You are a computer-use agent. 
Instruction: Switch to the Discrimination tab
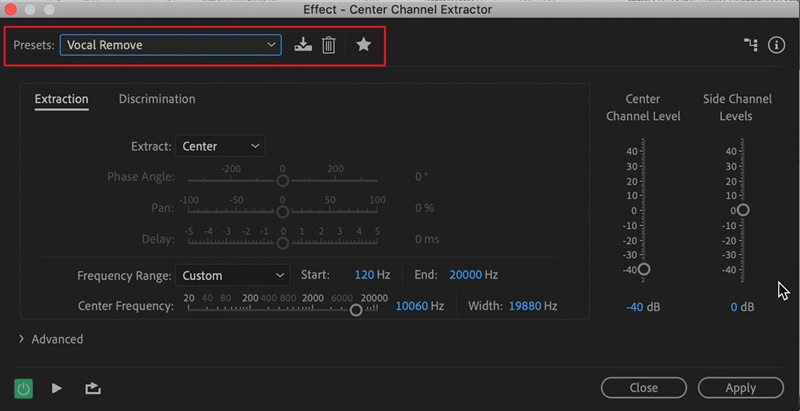coord(157,99)
